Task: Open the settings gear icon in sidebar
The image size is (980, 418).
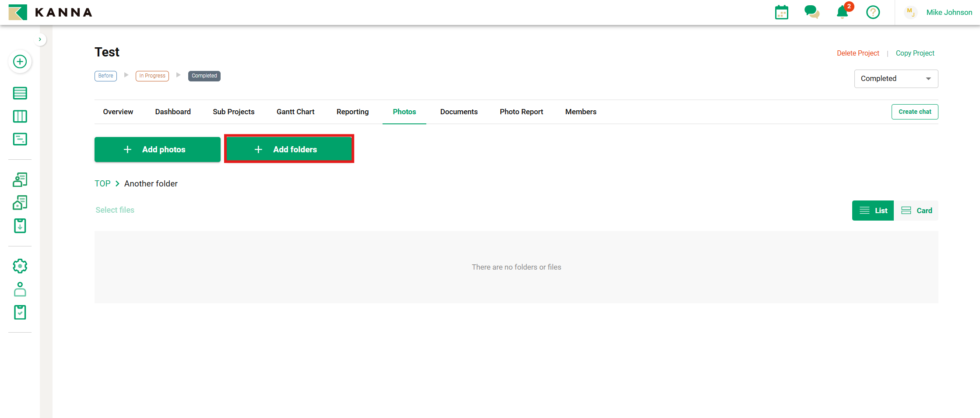Action: click(x=20, y=266)
